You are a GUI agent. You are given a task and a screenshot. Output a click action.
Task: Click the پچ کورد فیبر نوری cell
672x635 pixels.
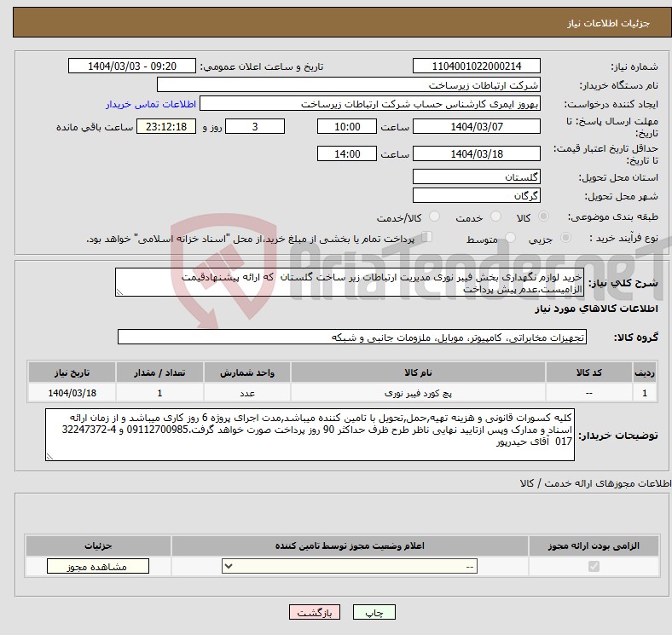pyautogui.click(x=418, y=393)
